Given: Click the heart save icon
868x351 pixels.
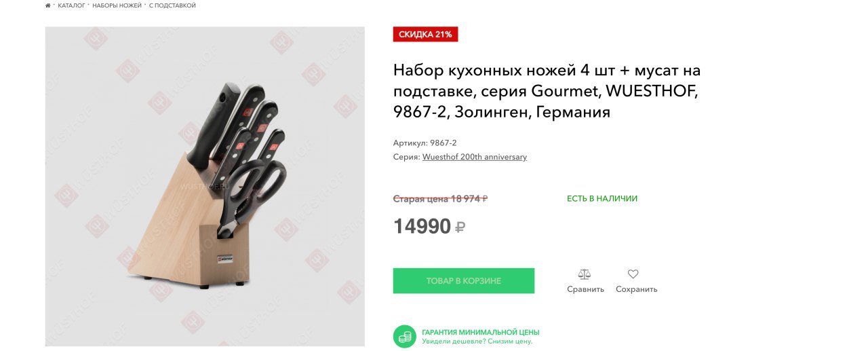Looking at the screenshot, I should (633, 274).
